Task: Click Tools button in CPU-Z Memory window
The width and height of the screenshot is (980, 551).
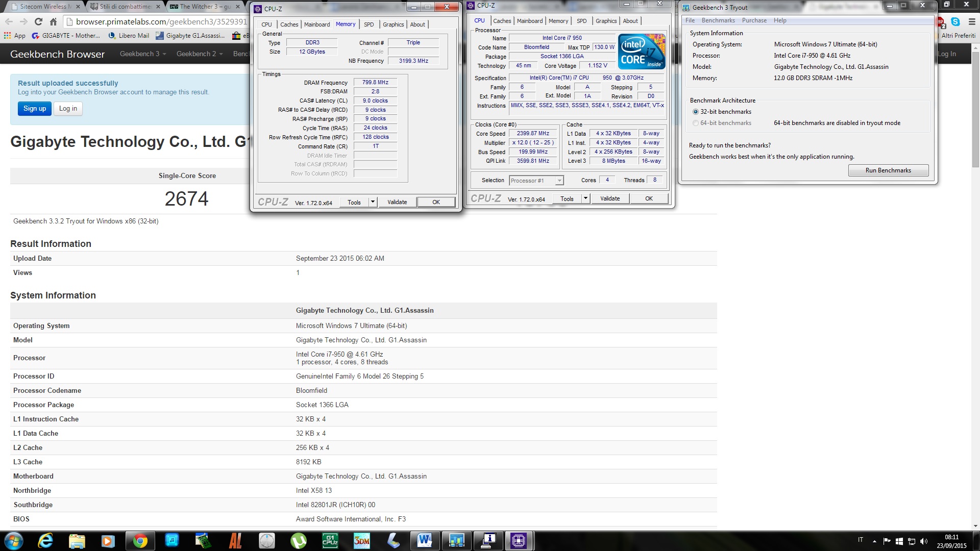Action: click(354, 202)
